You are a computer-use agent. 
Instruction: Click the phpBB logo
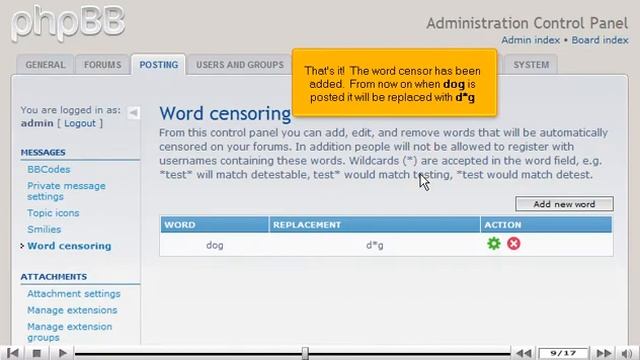click(x=68, y=23)
